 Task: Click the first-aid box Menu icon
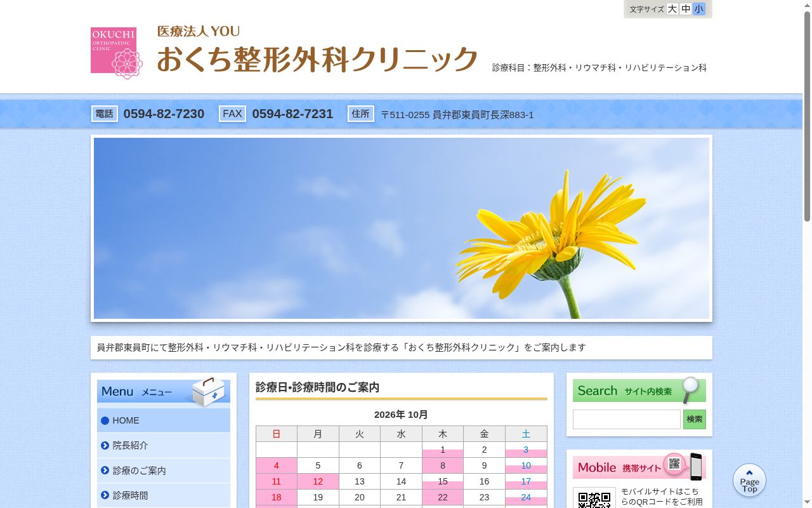(208, 392)
